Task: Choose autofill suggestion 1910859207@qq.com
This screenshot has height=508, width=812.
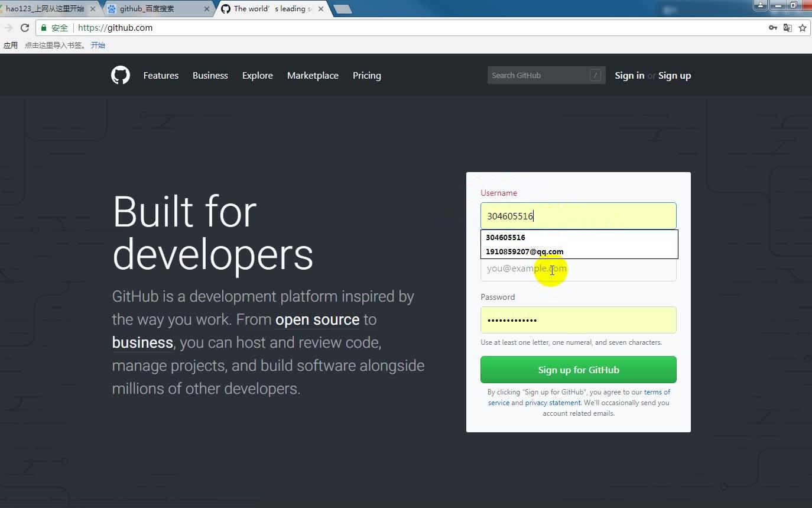Action: coord(579,251)
